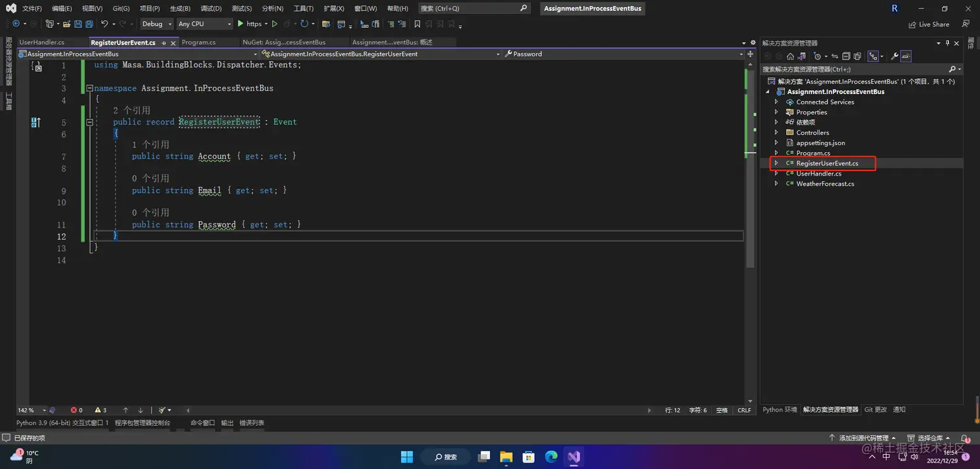
Task: Expand the Controllers folder
Action: click(776, 132)
